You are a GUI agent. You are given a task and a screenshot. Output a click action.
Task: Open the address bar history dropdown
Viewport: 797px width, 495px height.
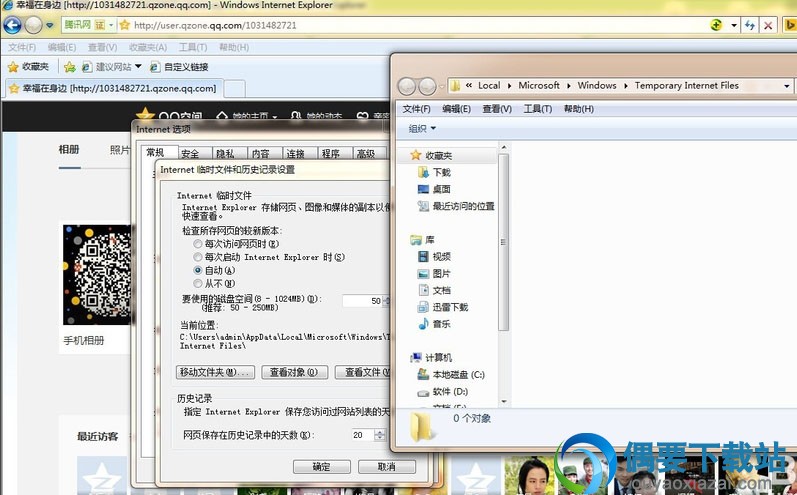click(x=734, y=25)
